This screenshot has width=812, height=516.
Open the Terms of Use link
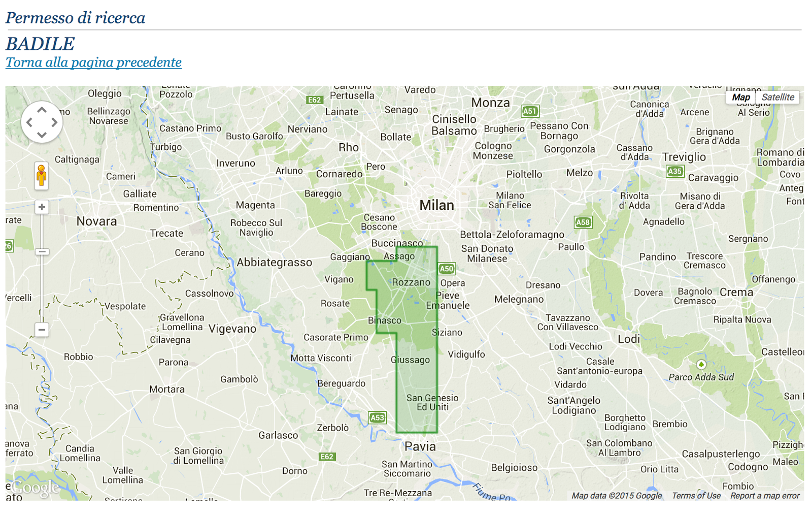point(696,496)
